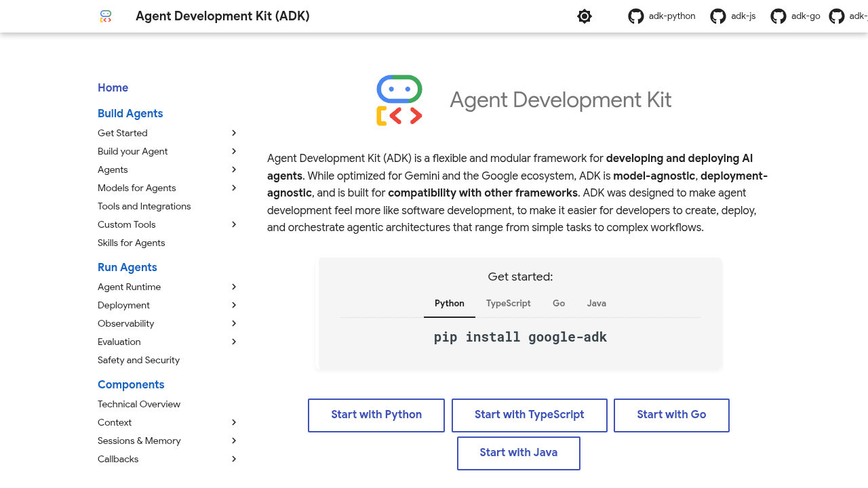Screen dimensions: 868x488
Task: Click the ADK logo above the page title
Action: pyautogui.click(x=399, y=100)
